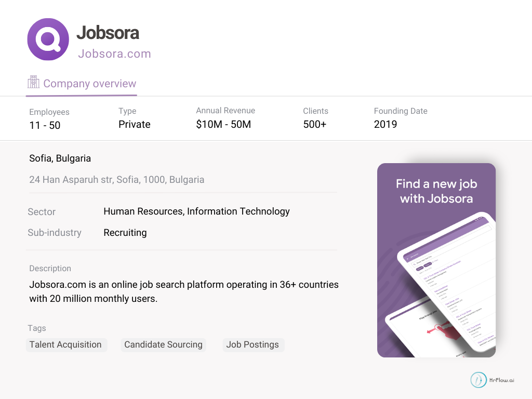532x399 pixels.
Task: Open the Company overview tab
Action: [x=89, y=84]
